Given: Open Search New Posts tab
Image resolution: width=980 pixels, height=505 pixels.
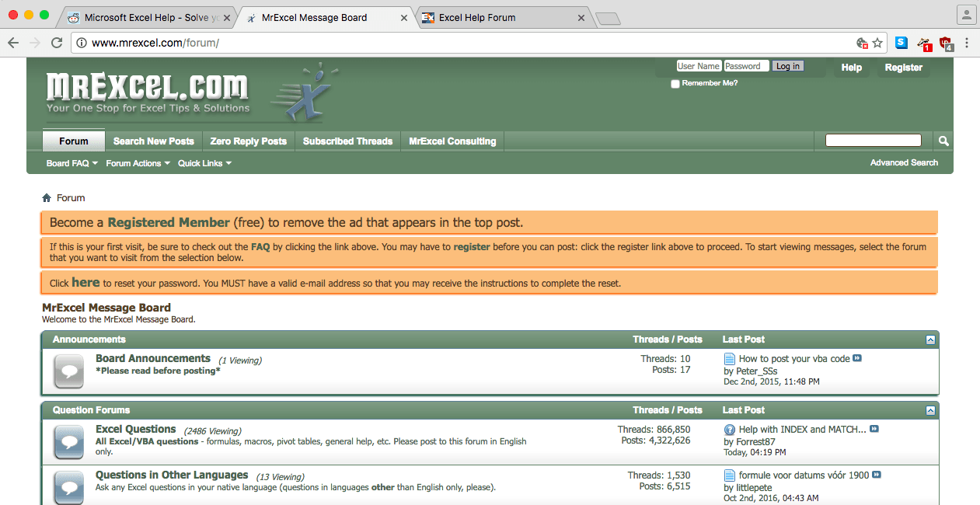Looking at the screenshot, I should click(154, 141).
